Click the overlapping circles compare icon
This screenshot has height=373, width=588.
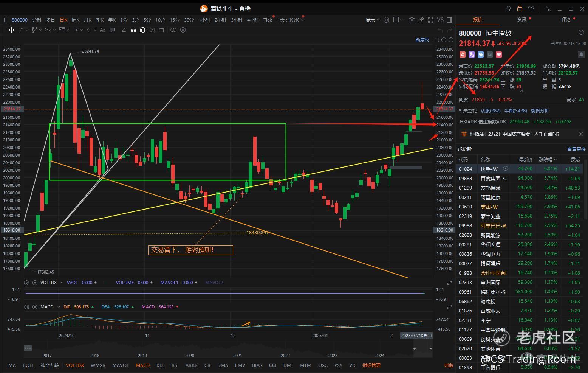173,30
